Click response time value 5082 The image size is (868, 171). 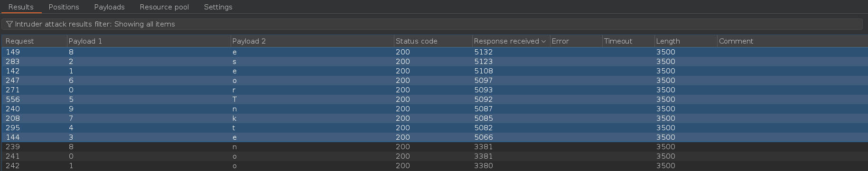coord(483,128)
